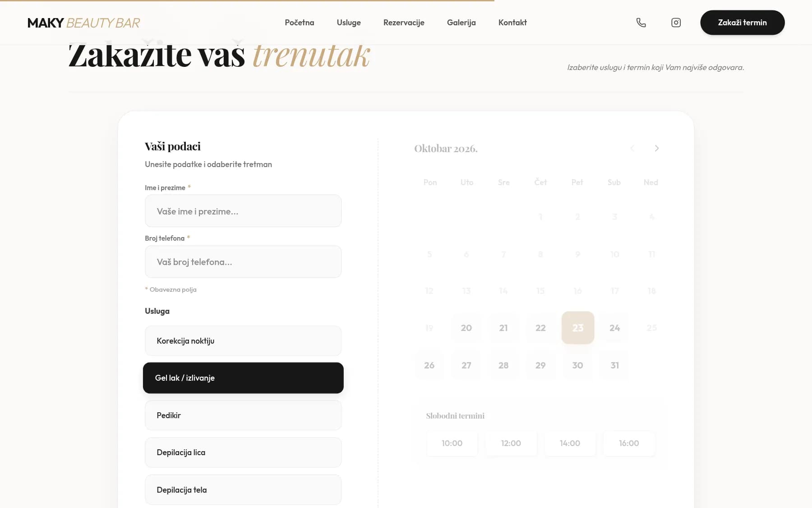The image size is (812, 508).
Task: Pick October 30 in calendar
Action: pyautogui.click(x=578, y=365)
